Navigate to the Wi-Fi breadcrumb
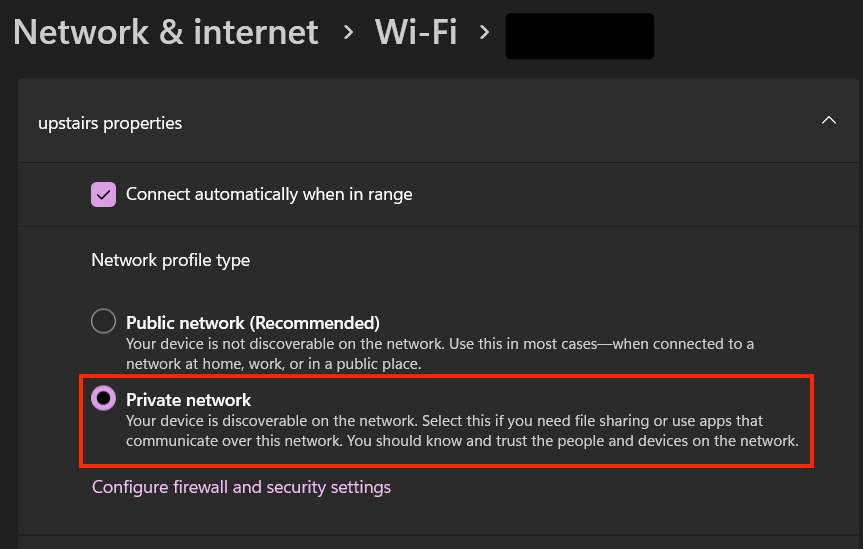The height and width of the screenshot is (549, 863). coord(416,32)
